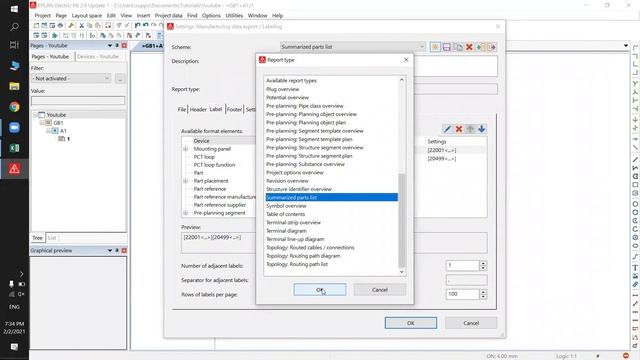Screen dimensions: 640x360
Task: Create new scheme with the star icon
Action: (x=435, y=47)
